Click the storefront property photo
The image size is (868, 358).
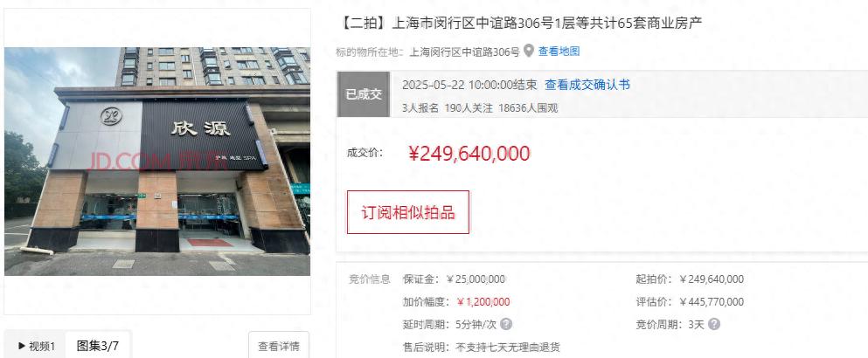(x=157, y=161)
